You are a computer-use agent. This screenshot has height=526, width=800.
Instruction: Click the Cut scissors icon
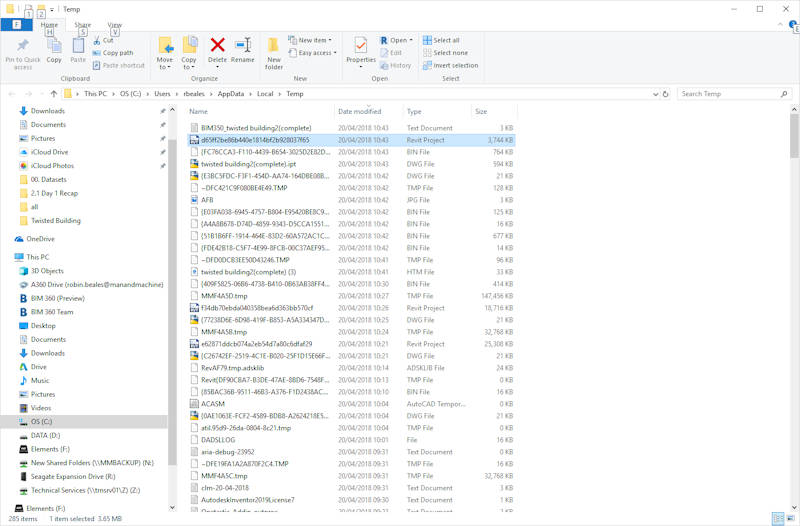point(97,40)
